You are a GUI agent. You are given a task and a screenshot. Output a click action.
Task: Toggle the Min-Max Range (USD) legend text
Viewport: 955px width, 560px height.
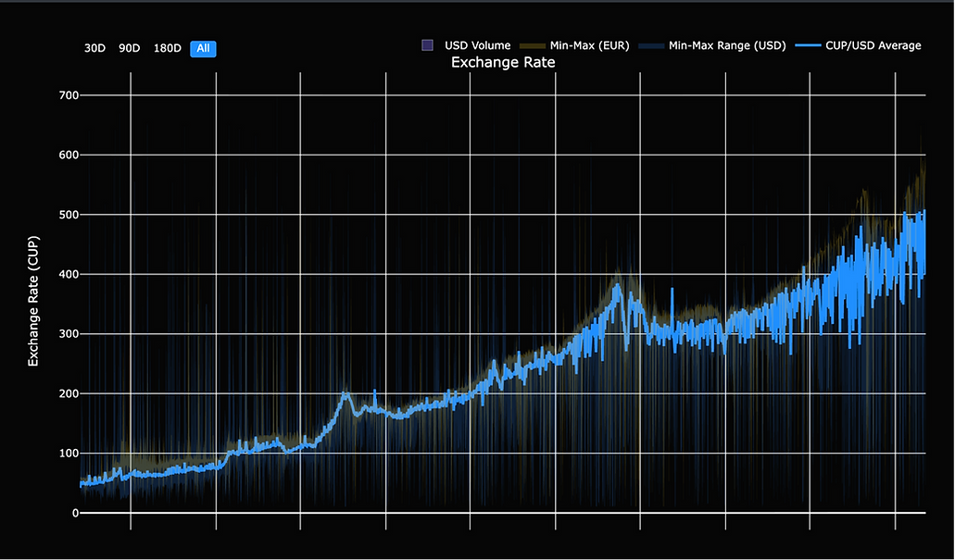(727, 45)
